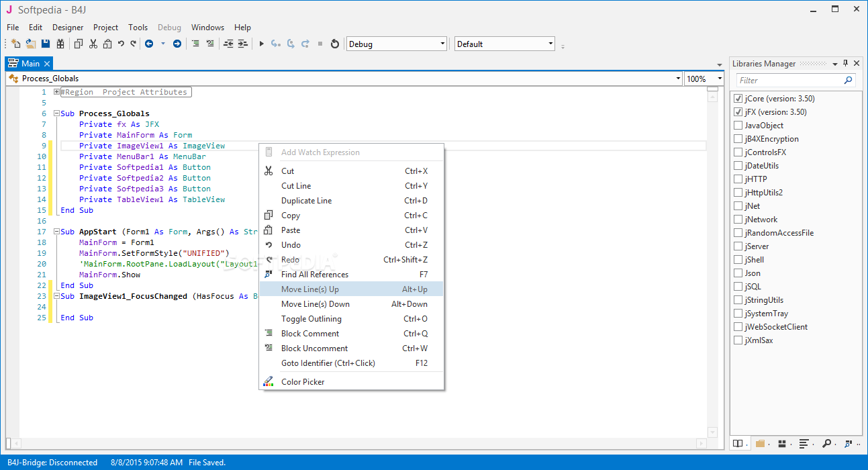This screenshot has height=470, width=868.
Task: Open the Designer menu
Action: [68, 28]
